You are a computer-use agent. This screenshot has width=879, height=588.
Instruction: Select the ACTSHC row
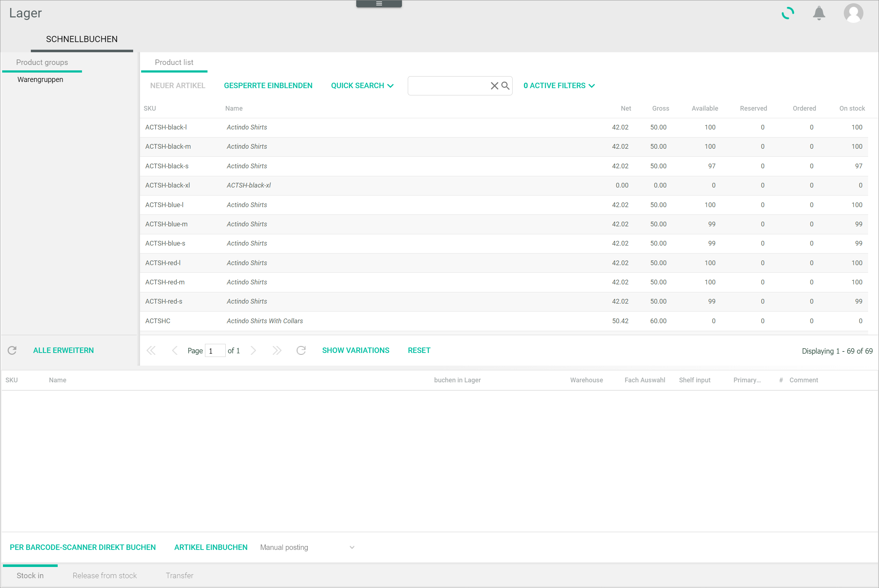(504, 321)
